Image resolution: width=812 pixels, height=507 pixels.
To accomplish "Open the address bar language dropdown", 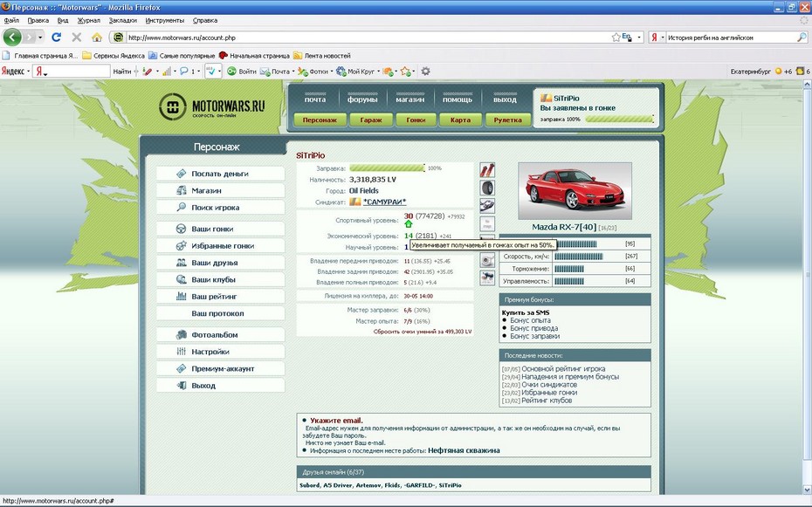I will pos(639,38).
